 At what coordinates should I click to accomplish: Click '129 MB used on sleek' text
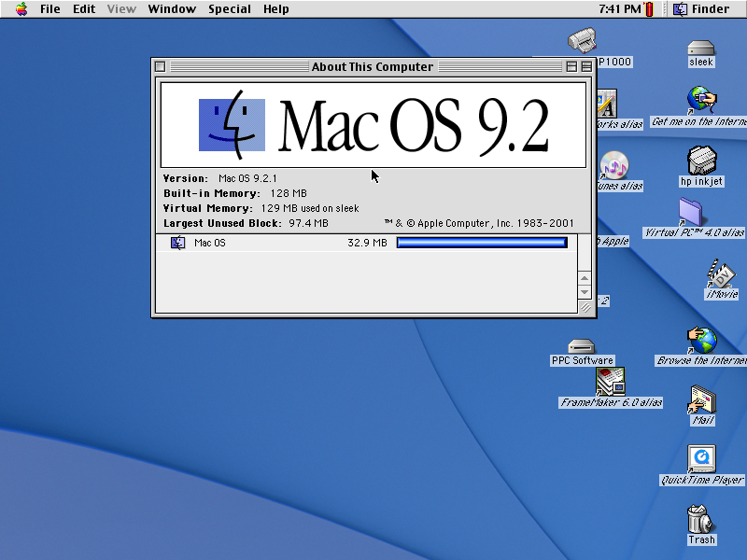click(x=310, y=208)
